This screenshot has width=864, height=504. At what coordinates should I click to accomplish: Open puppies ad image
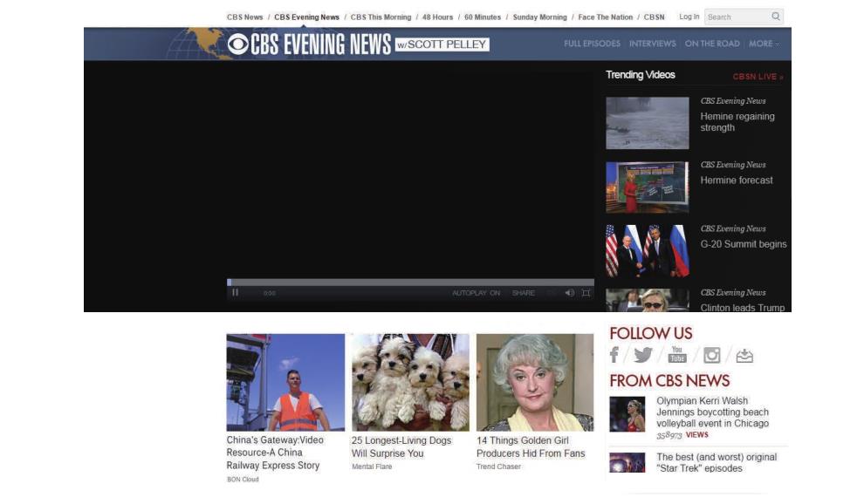tap(410, 382)
